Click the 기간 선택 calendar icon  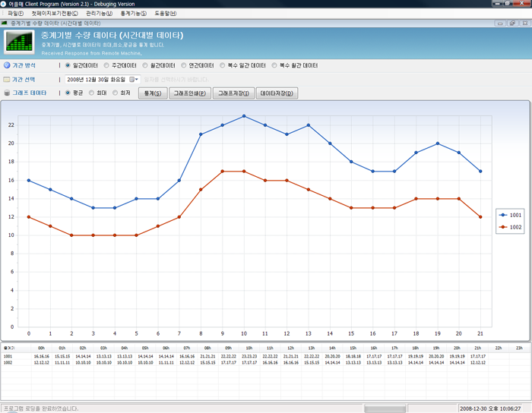(x=6, y=79)
